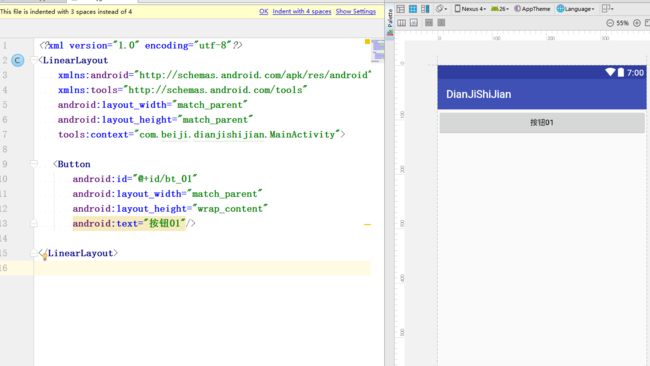Collapse the Button tag fold on line 9
650x366 pixels.
click(x=34, y=164)
